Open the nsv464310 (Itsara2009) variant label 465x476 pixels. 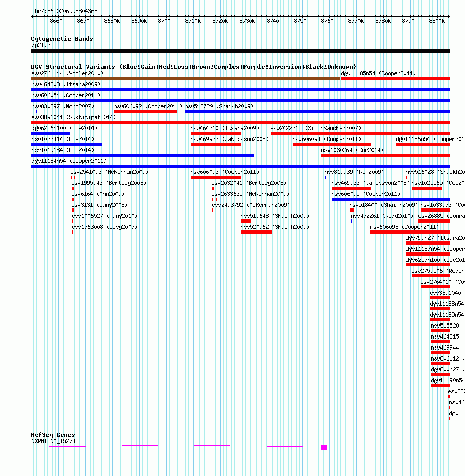coord(225,128)
